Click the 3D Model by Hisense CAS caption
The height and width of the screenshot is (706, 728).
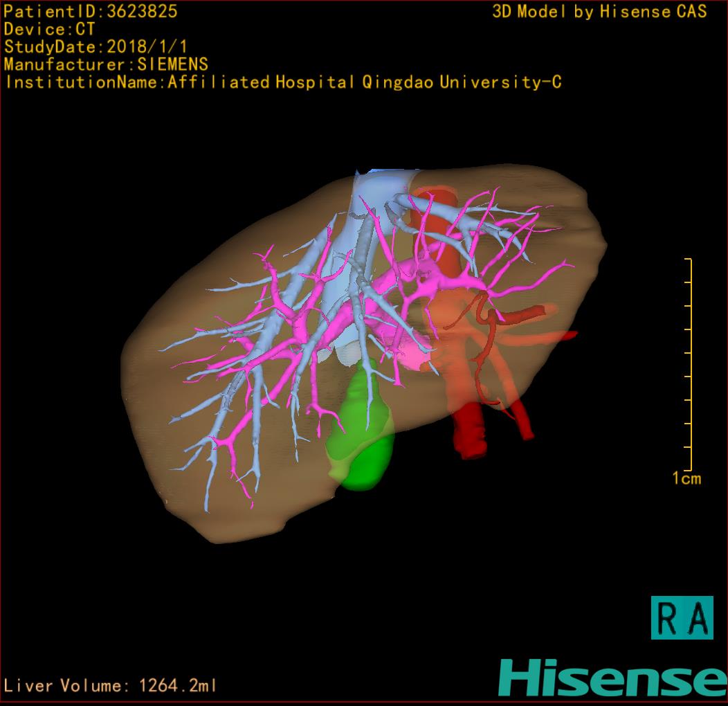pyautogui.click(x=599, y=12)
